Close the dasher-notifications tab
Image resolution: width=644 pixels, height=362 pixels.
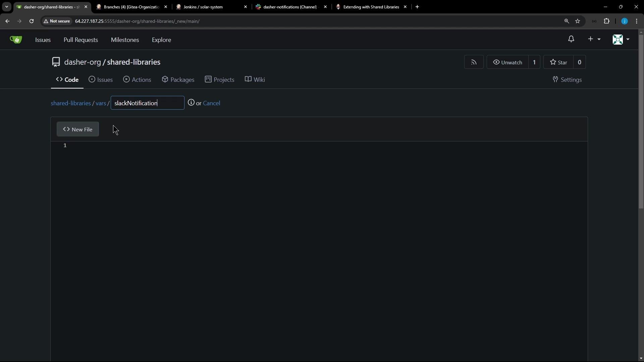point(325,7)
